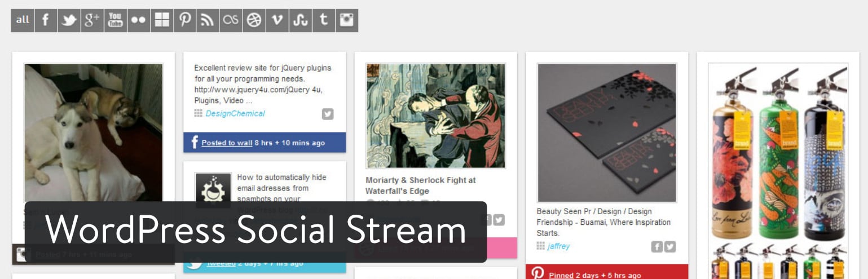Image resolution: width=868 pixels, height=279 pixels.
Task: Filter the stream by Dribbble ball icon
Action: [x=254, y=20]
